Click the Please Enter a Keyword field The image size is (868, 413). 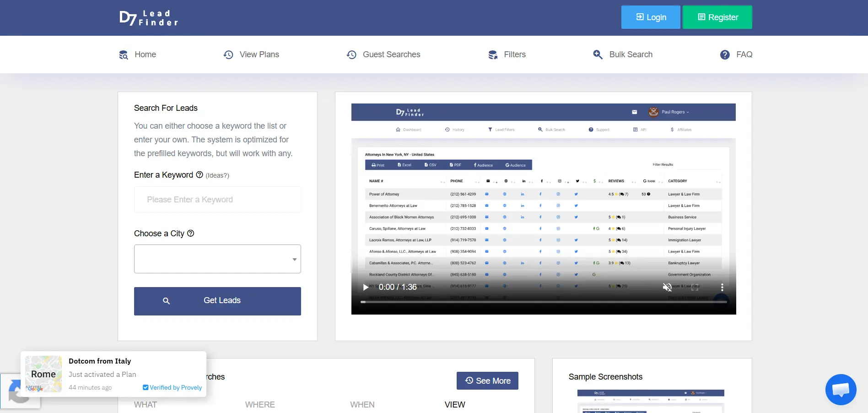click(217, 200)
